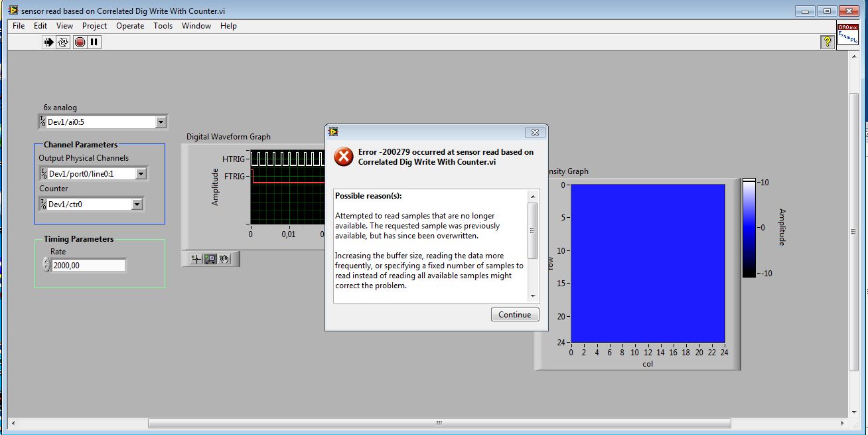Image resolution: width=868 pixels, height=435 pixels.
Task: Click the top 10 value on color scale
Action: point(764,182)
